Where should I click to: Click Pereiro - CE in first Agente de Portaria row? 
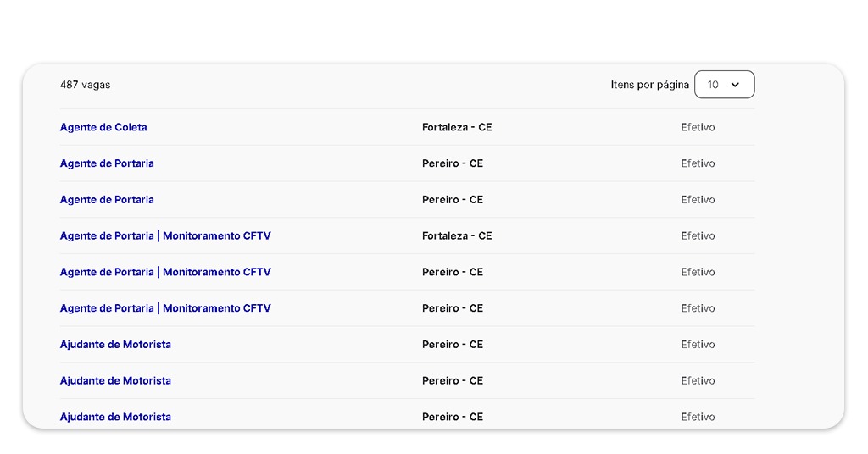coord(453,163)
